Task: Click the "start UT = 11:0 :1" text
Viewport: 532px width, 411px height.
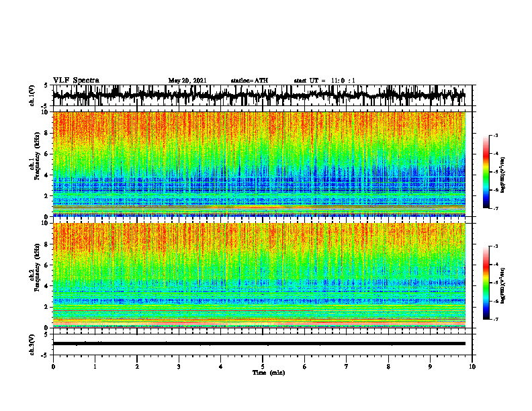Action: point(324,81)
